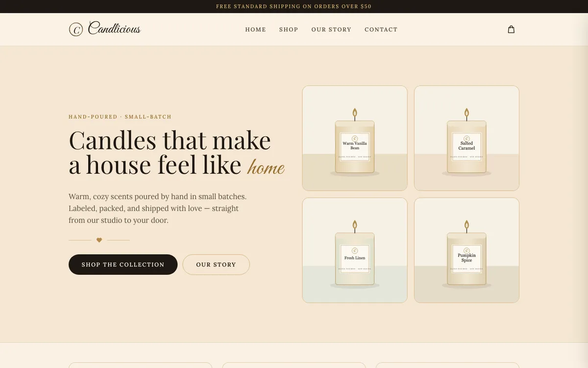This screenshot has width=588, height=368.
Task: Open the Shop nav link
Action: tap(289, 29)
